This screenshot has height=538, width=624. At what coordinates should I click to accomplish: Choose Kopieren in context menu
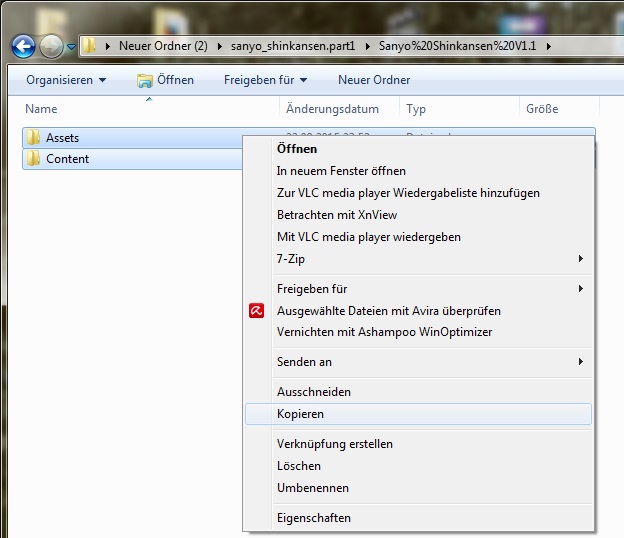click(x=418, y=414)
